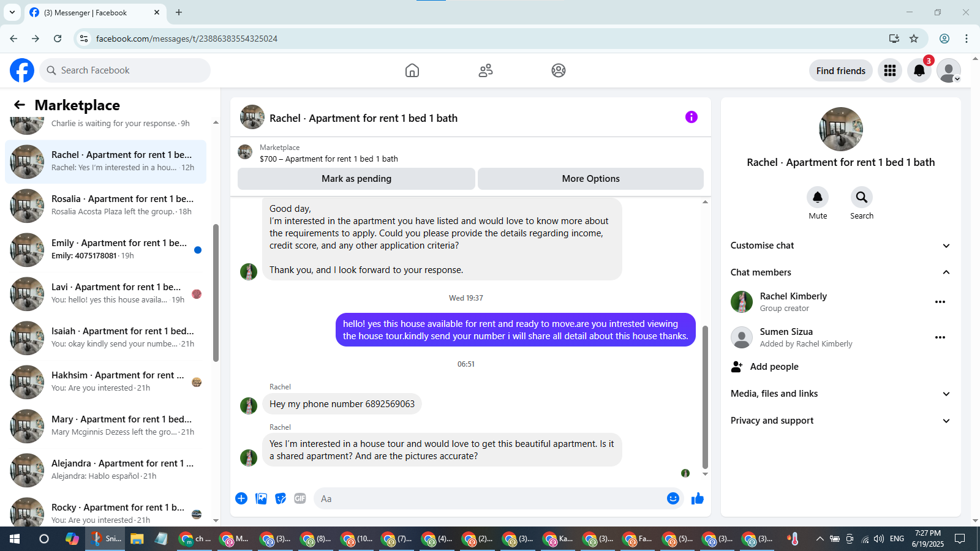980x551 pixels.
Task: Go to the Home feed icon
Action: point(412,70)
